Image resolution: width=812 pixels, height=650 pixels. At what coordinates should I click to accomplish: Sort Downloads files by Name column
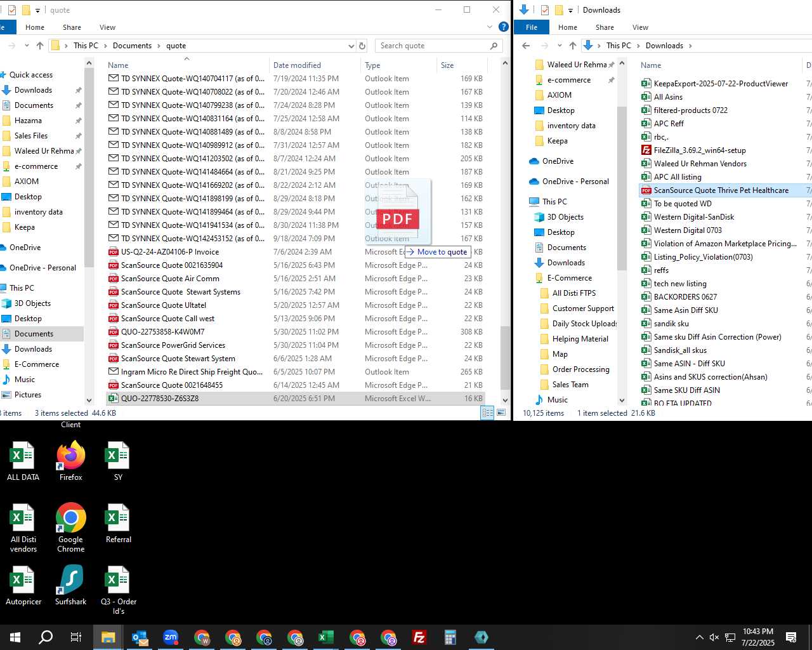[651, 65]
